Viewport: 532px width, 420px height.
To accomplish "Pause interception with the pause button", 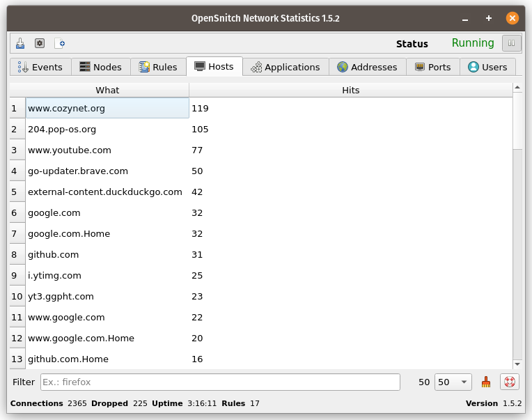I will [511, 43].
